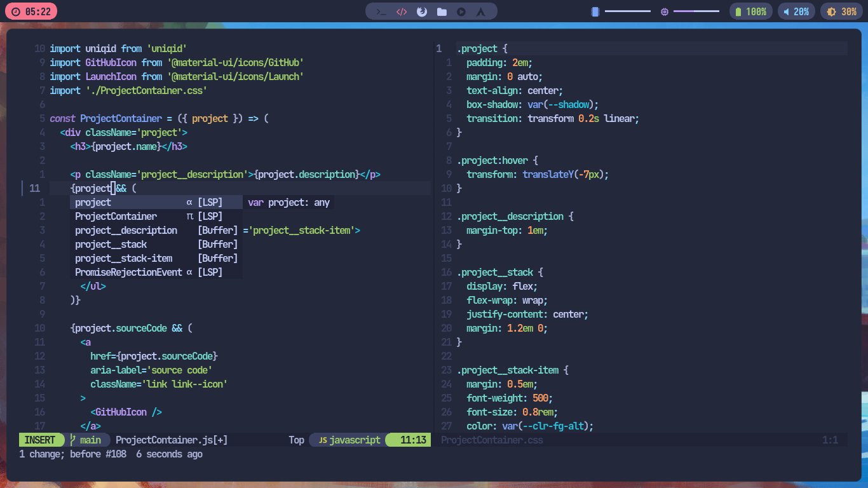868x488 pixels.
Task: Click 'display: flex;' CSS line
Action: tap(502, 286)
